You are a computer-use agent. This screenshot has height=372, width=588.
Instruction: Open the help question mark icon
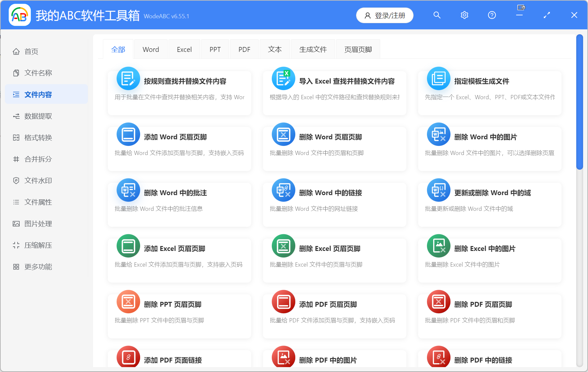pyautogui.click(x=492, y=15)
